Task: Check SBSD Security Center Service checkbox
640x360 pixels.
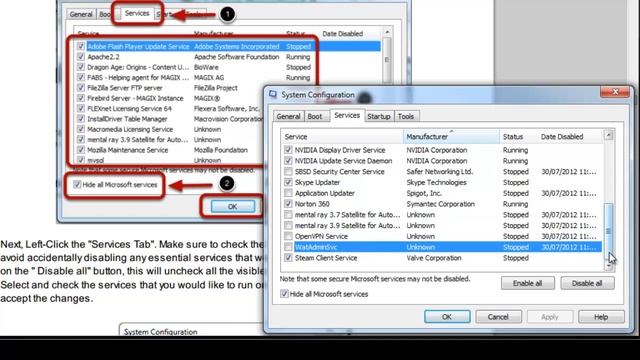Action: (x=288, y=171)
